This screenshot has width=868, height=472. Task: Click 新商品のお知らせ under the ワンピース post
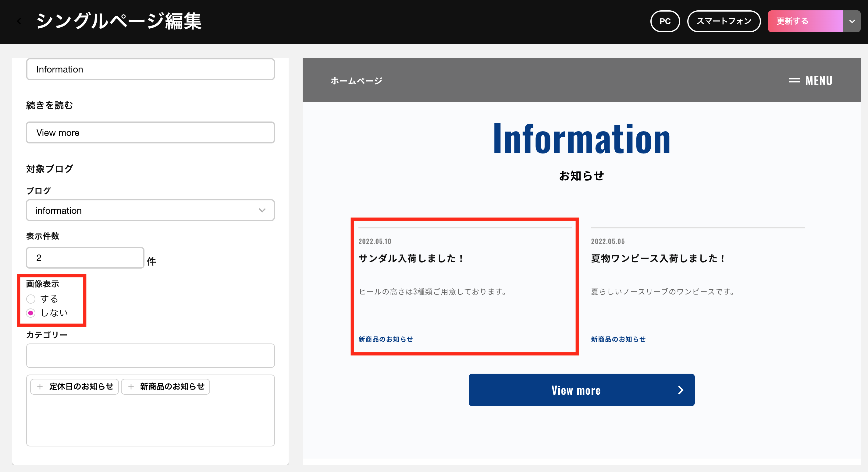pyautogui.click(x=618, y=339)
